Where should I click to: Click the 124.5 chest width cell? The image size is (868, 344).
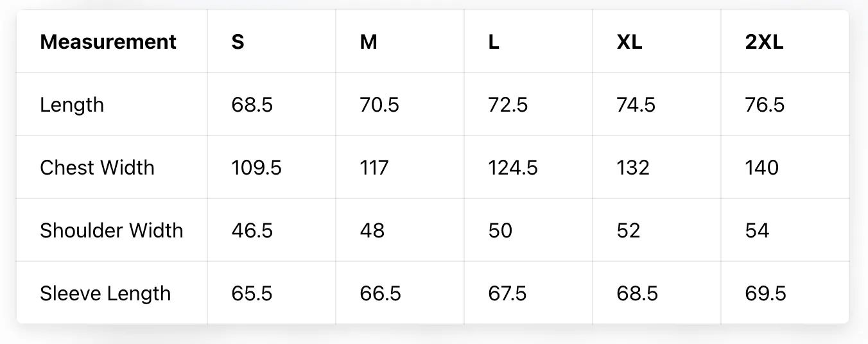513,168
